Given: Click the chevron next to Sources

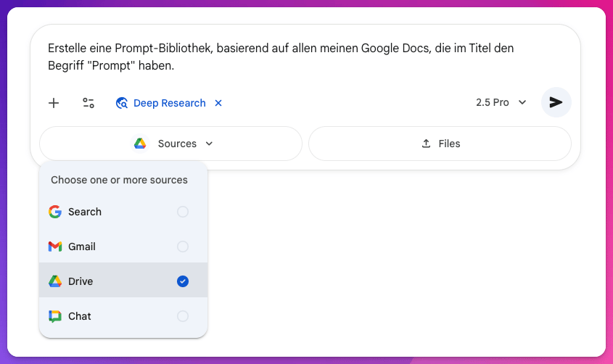Looking at the screenshot, I should [x=209, y=144].
